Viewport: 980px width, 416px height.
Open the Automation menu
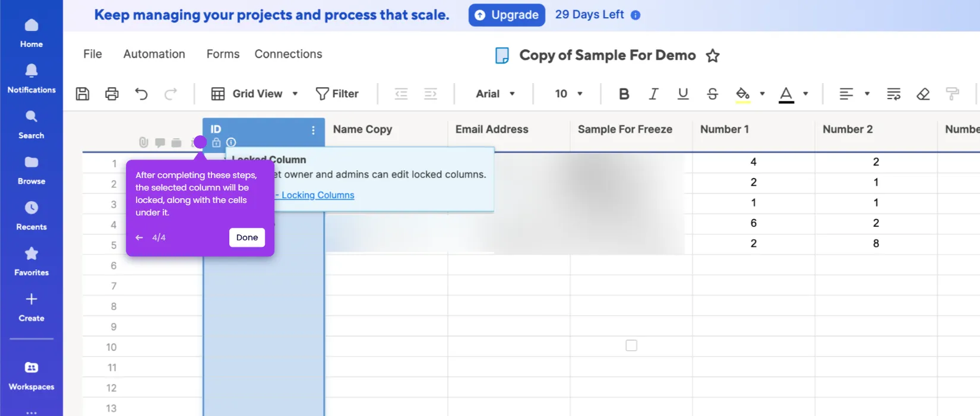pos(154,54)
